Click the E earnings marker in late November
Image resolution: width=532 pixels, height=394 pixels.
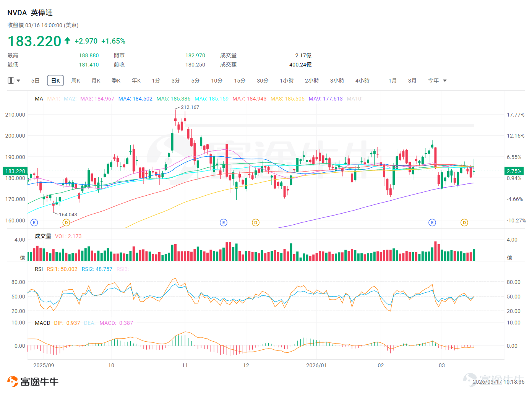click(224, 222)
